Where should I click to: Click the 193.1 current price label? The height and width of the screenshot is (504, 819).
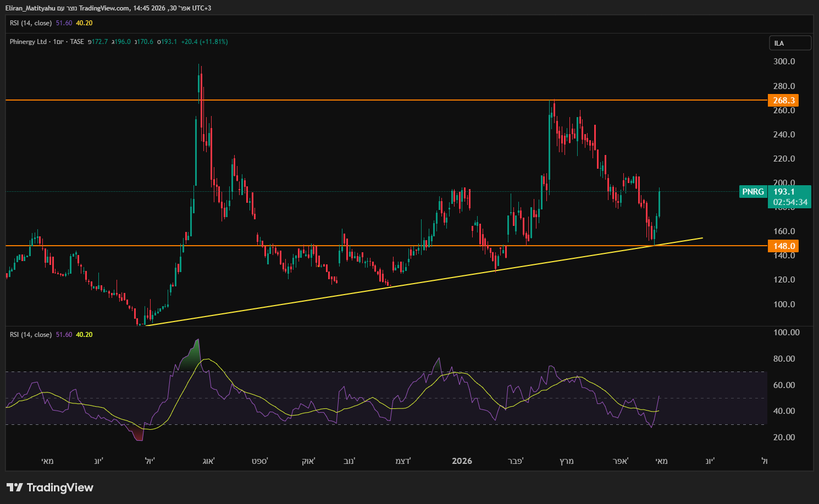point(784,191)
